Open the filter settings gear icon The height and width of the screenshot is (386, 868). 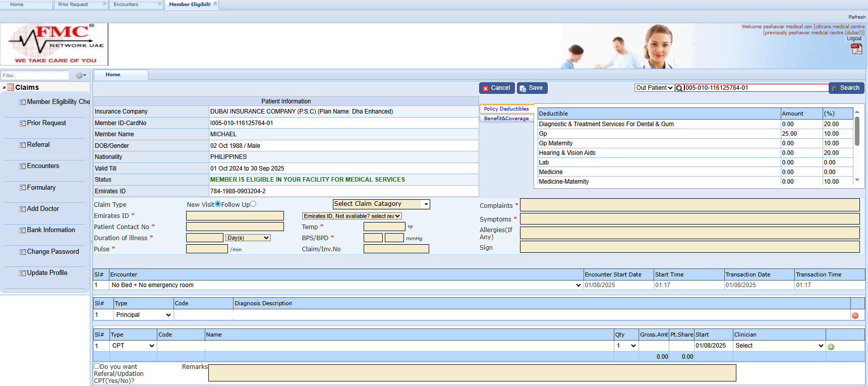pos(80,76)
